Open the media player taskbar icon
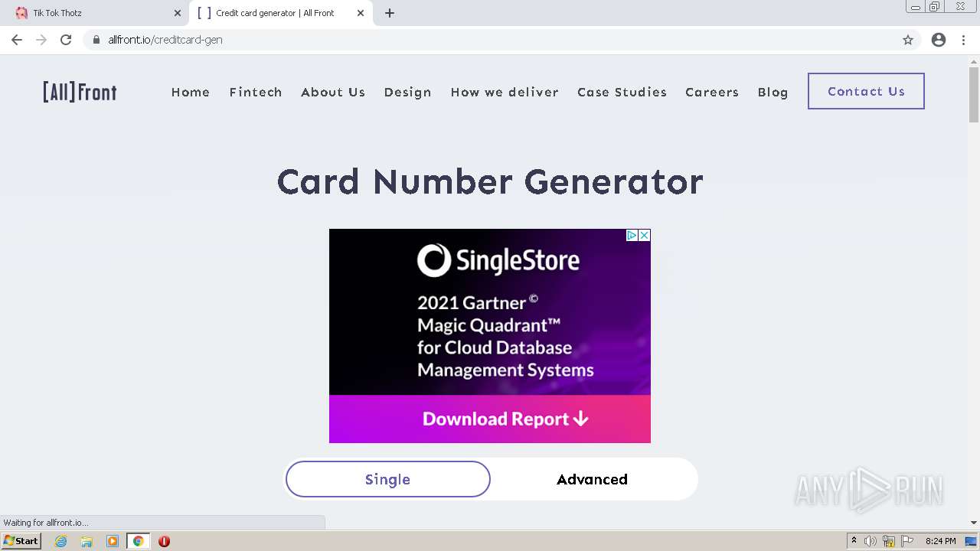The image size is (980, 551). coord(113,541)
